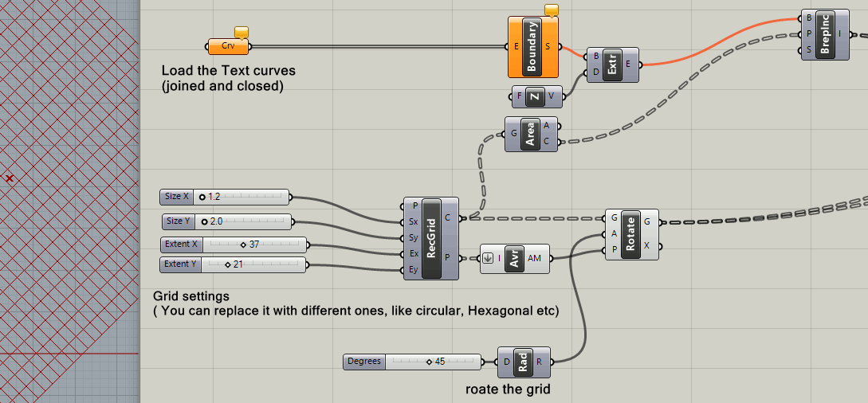This screenshot has width=868, height=403.
Task: Select the Size X slider label
Action: coord(177,196)
